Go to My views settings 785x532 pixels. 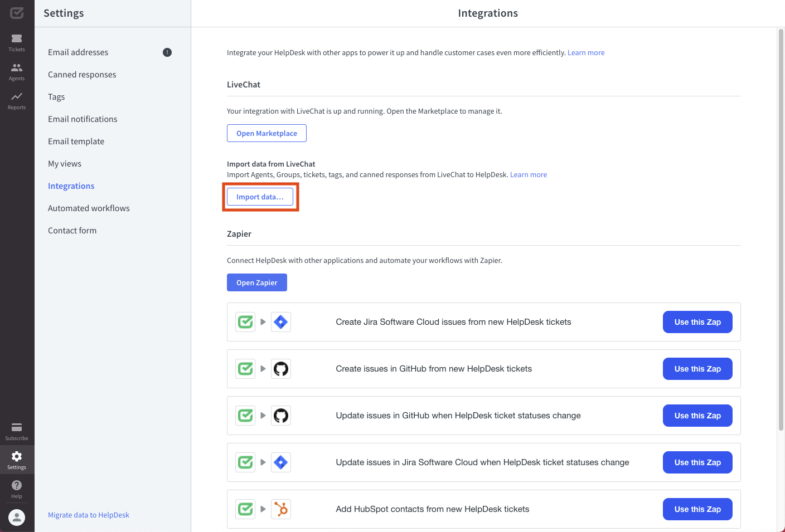pyautogui.click(x=65, y=164)
